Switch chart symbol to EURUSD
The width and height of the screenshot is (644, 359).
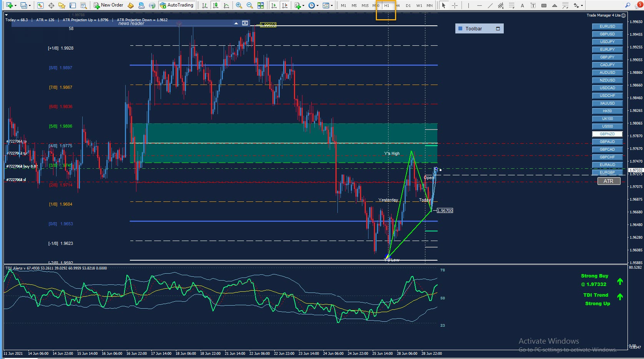[x=607, y=27]
